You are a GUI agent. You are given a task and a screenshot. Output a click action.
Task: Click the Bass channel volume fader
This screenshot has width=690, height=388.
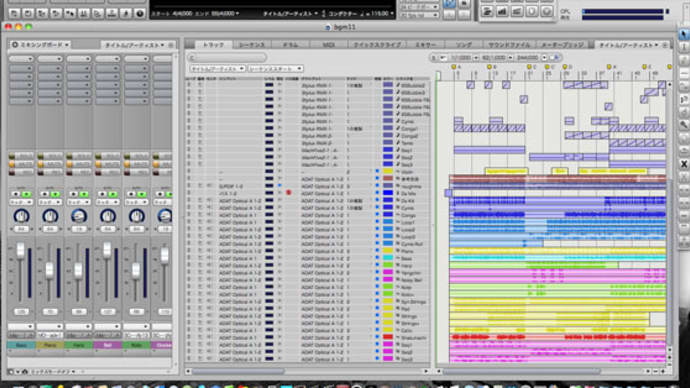(x=21, y=250)
